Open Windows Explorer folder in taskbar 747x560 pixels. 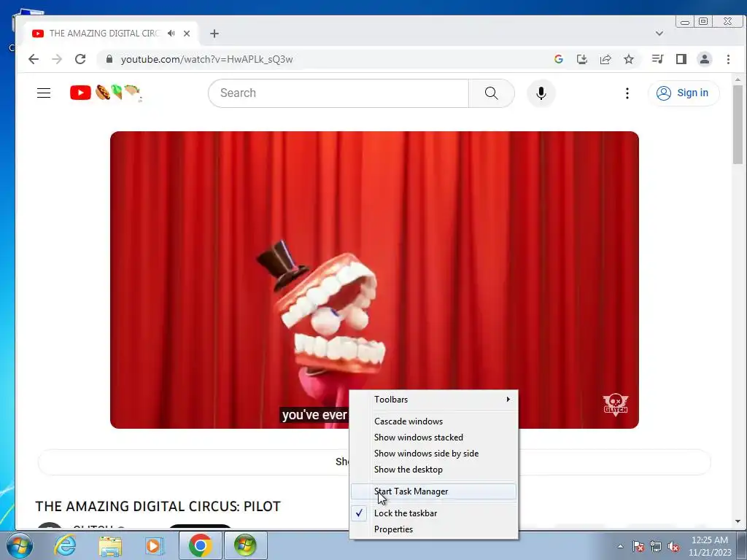click(110, 545)
